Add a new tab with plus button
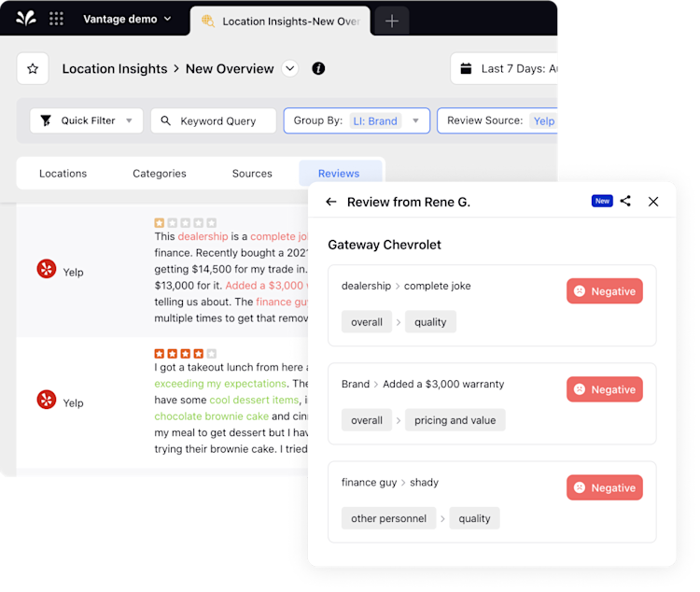This screenshot has width=700, height=592. click(391, 21)
